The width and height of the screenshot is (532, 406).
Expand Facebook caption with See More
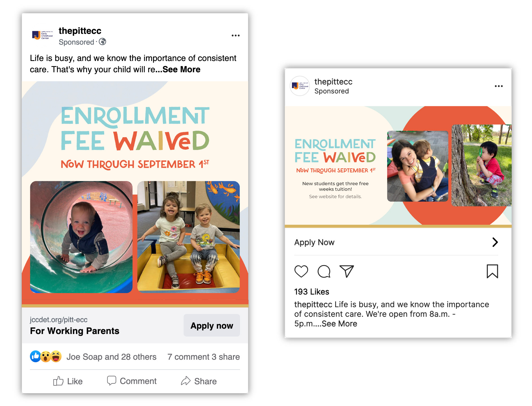(x=181, y=69)
